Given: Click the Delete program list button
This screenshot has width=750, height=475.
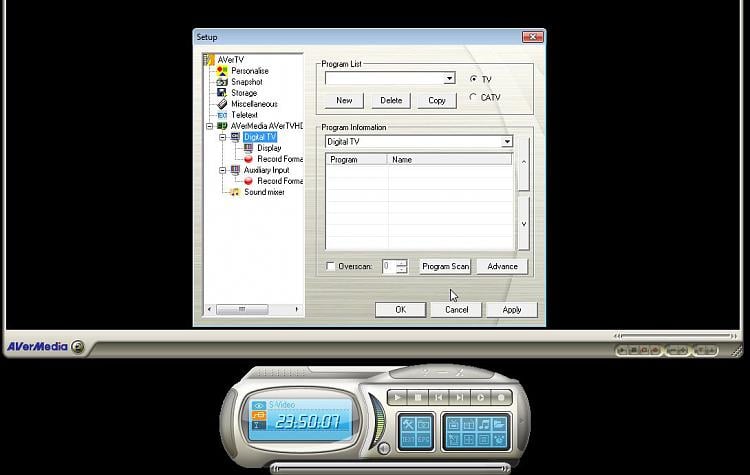Looking at the screenshot, I should (x=391, y=100).
